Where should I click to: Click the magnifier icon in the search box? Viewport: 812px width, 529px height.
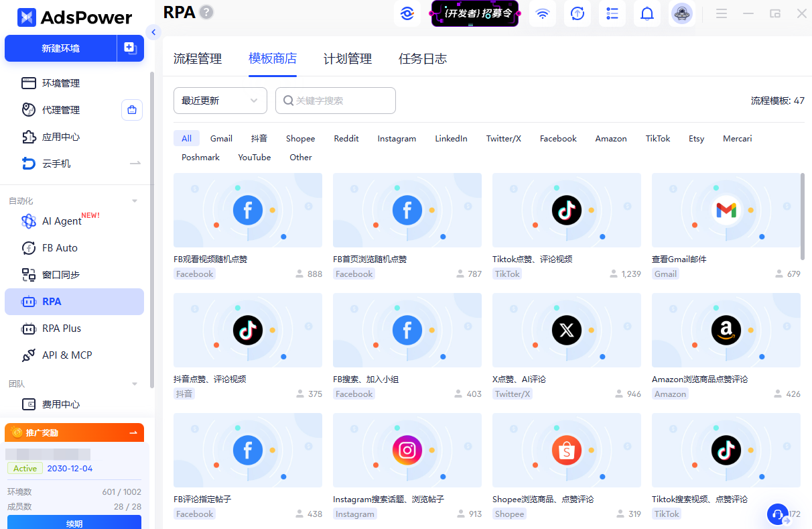288,101
